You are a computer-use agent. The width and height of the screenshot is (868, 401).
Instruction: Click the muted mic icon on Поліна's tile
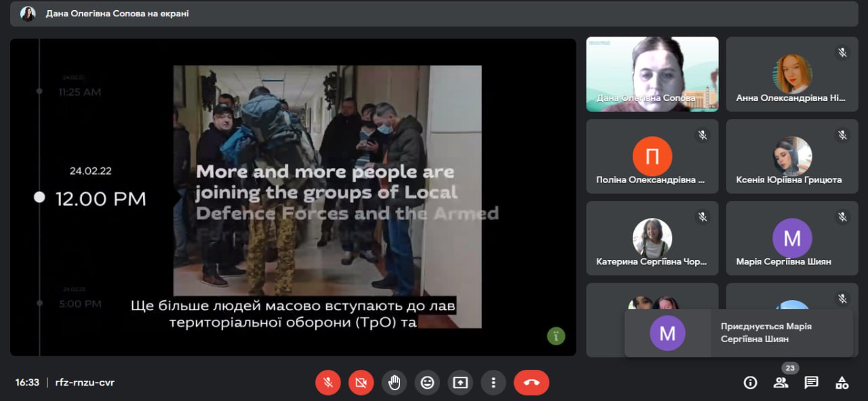(x=703, y=135)
